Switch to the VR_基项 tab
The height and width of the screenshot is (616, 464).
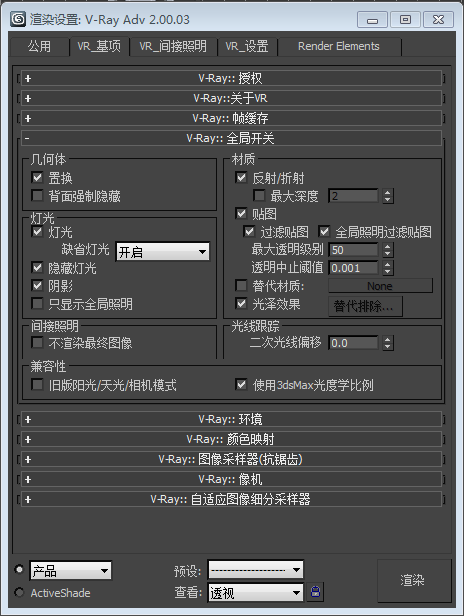click(x=99, y=46)
